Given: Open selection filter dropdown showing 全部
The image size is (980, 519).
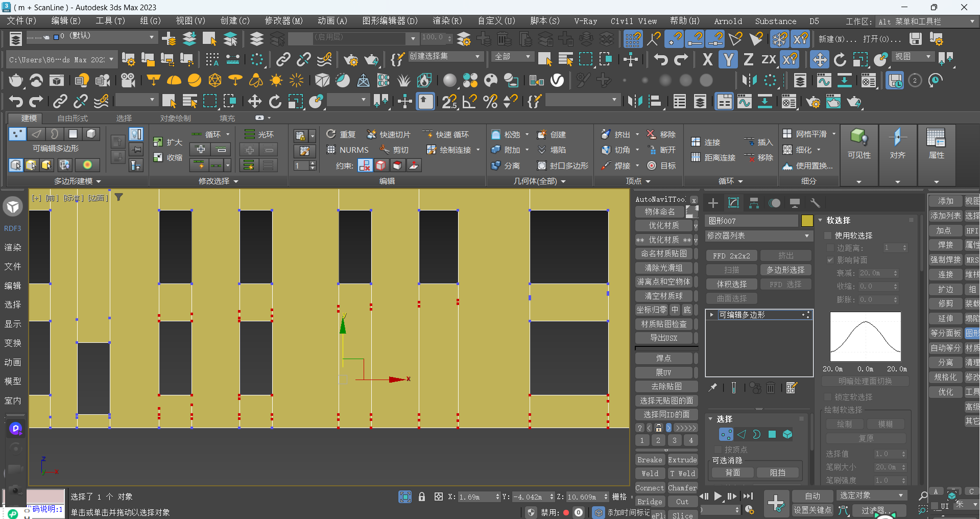Looking at the screenshot, I should (513, 56).
